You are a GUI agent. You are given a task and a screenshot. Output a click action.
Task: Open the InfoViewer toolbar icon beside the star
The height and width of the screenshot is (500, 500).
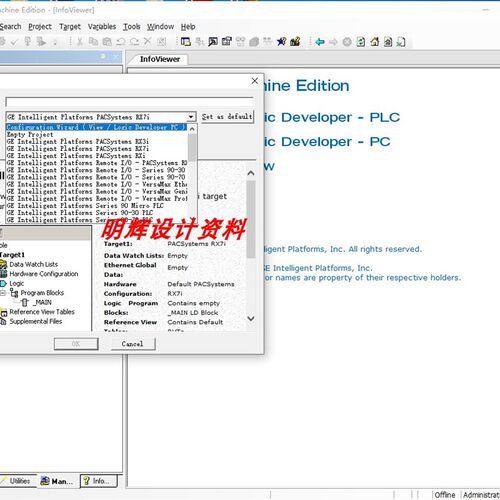click(x=295, y=42)
